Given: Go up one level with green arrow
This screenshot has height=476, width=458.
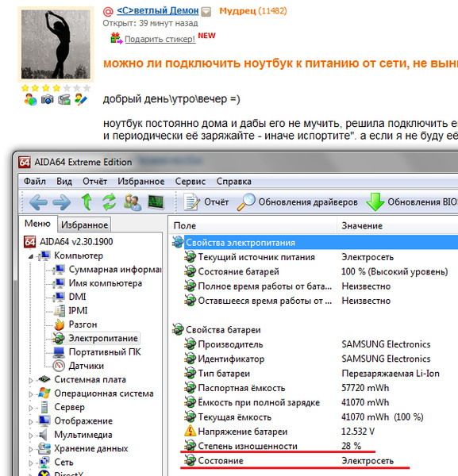Looking at the screenshot, I should coord(87,202).
